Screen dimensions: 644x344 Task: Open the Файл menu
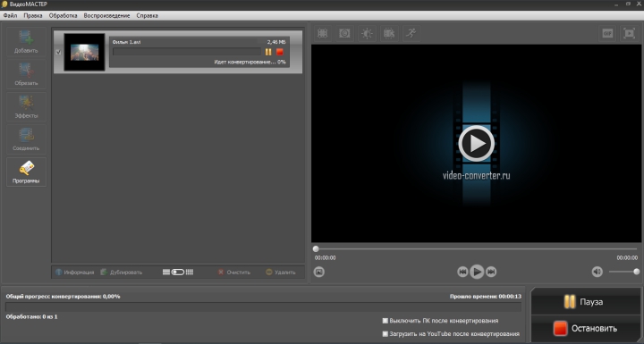[x=10, y=15]
